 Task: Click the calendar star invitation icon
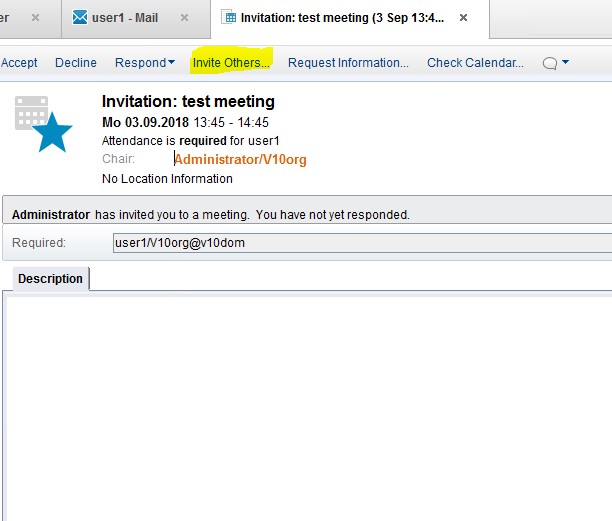[44, 122]
